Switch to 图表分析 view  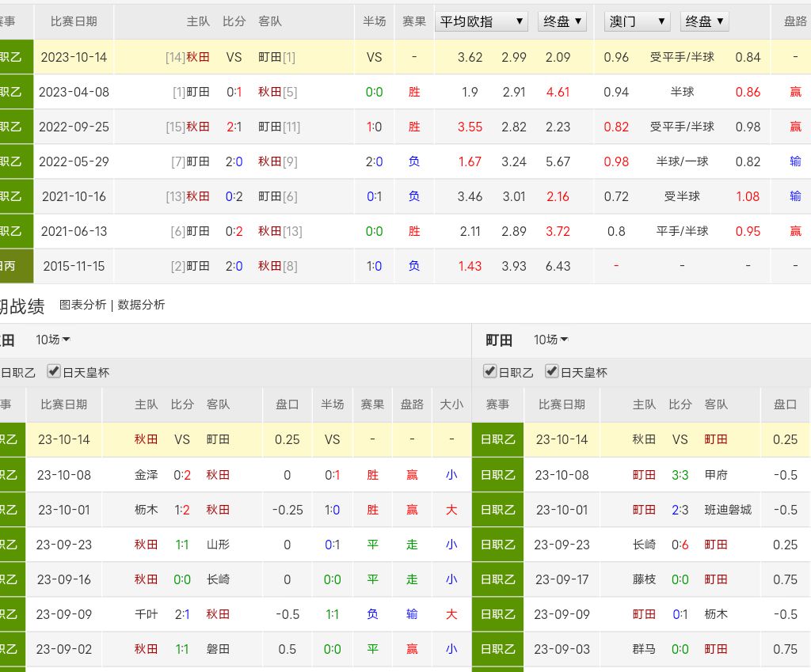click(x=82, y=305)
